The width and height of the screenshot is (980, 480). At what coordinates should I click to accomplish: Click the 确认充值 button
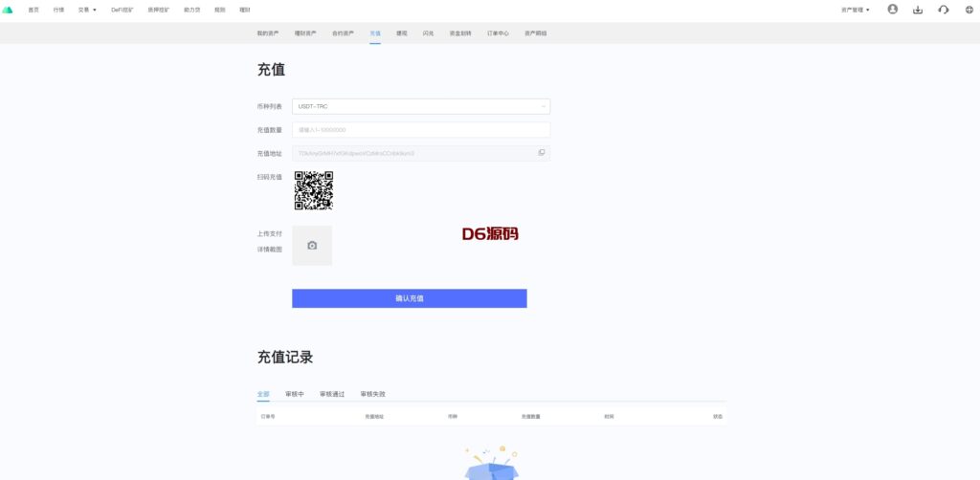pos(410,298)
